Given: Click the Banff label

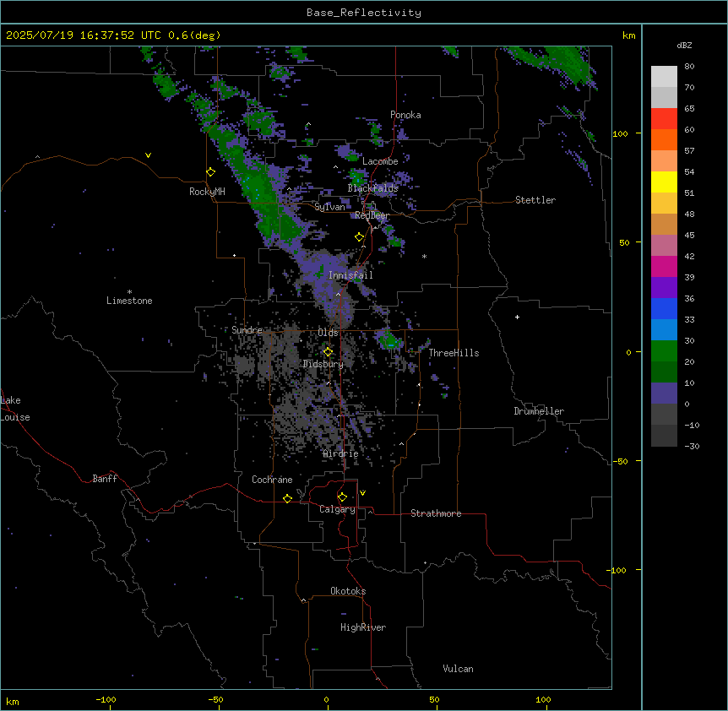Looking at the screenshot, I should 105,479.
